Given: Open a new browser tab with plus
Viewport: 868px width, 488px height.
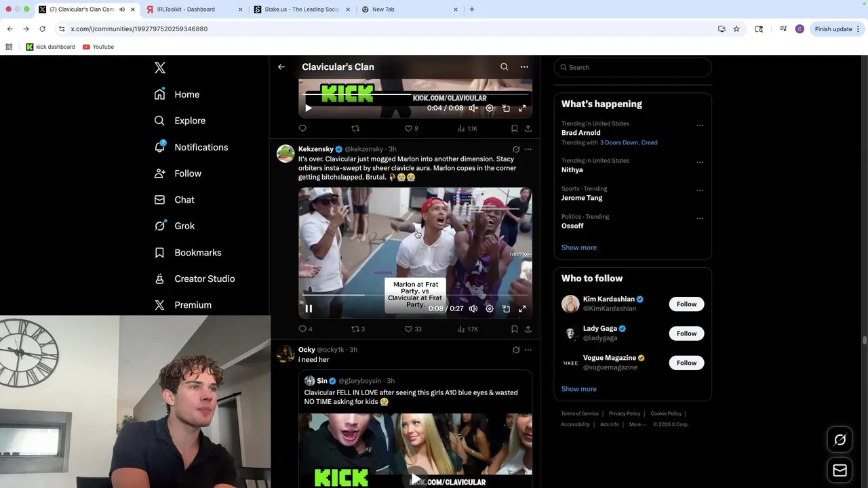Looking at the screenshot, I should [472, 9].
